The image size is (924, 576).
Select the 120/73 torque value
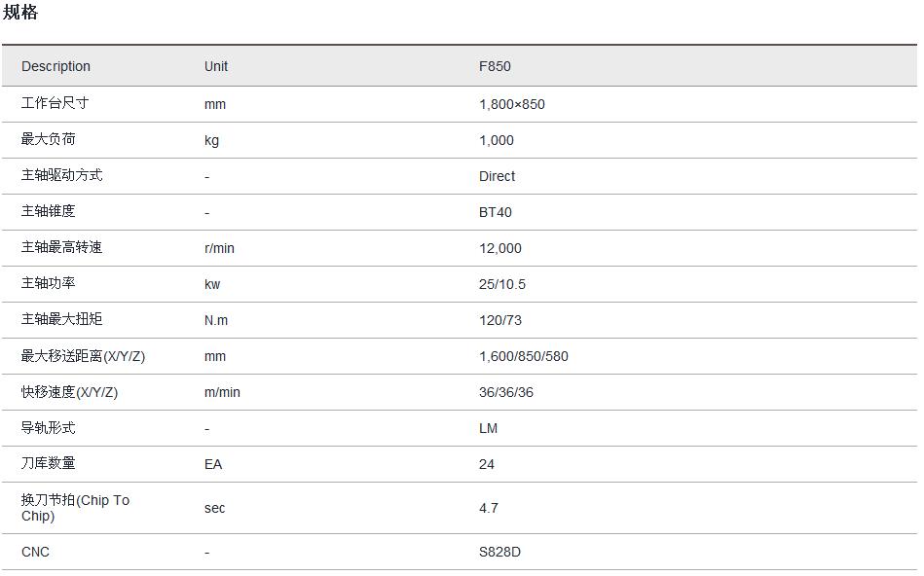pos(499,320)
